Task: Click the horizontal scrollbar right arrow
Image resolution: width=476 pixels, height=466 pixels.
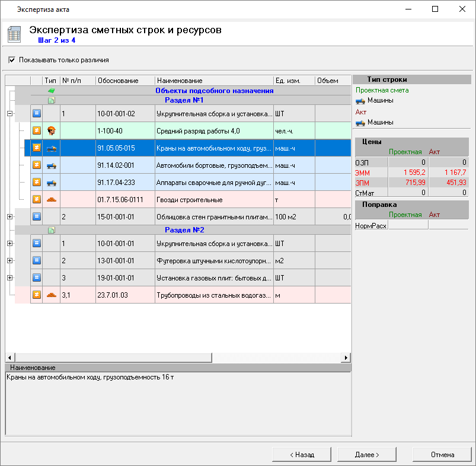Action: 346,358
